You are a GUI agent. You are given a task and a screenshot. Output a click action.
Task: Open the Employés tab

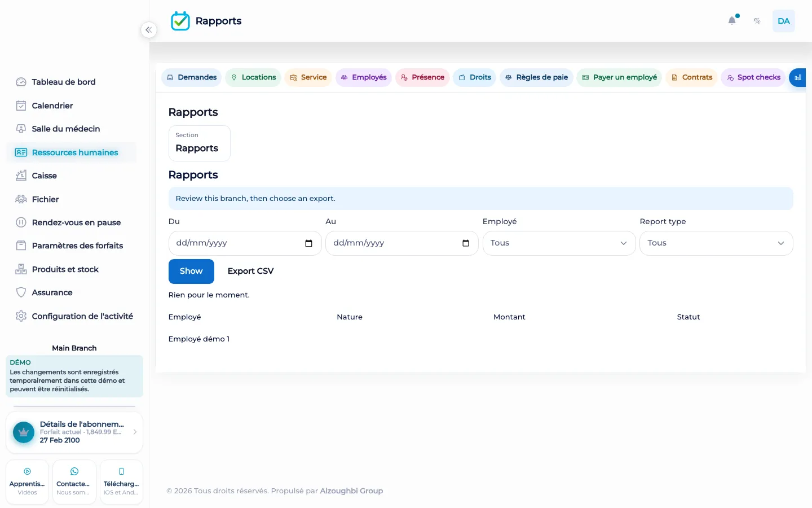point(364,77)
